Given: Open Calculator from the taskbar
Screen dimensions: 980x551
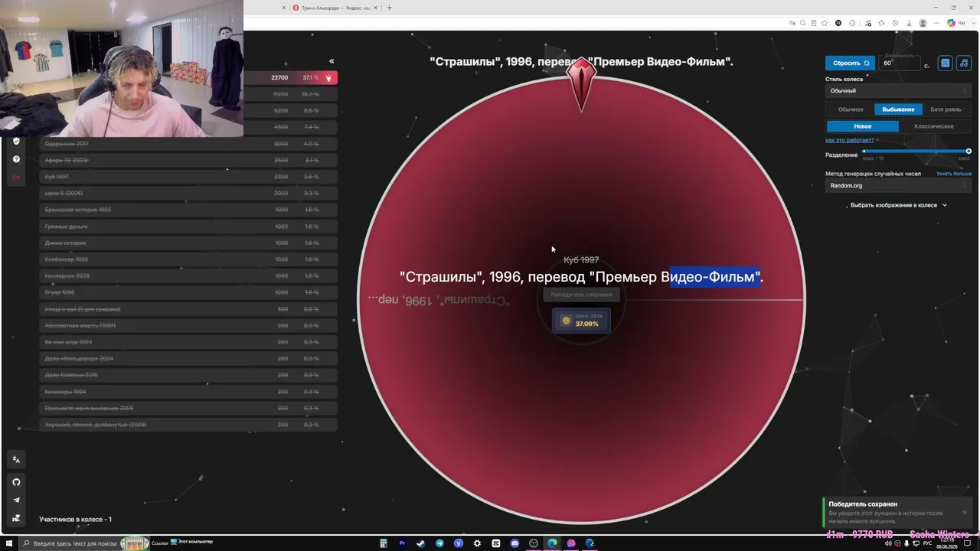Looking at the screenshot, I should tap(384, 543).
